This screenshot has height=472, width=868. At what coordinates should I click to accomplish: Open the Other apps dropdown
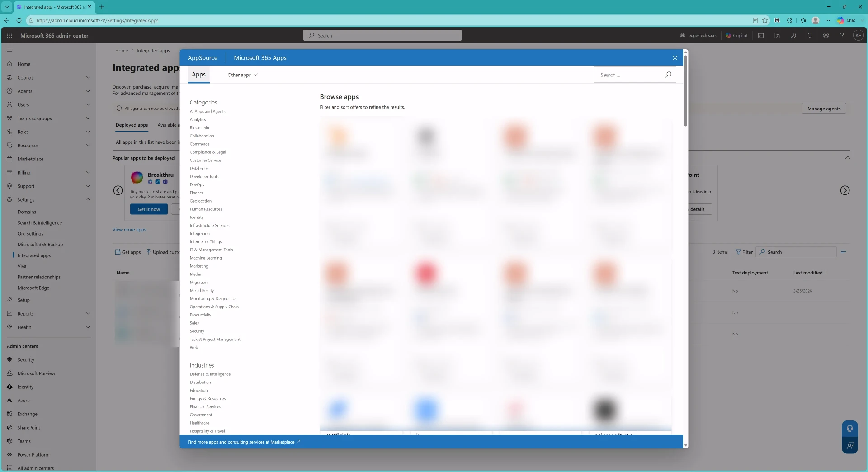(242, 75)
